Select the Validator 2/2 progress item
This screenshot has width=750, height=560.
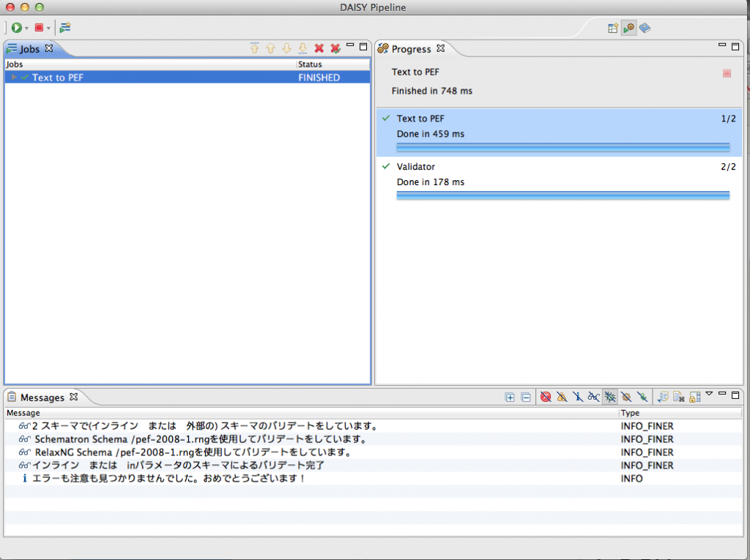click(559, 181)
